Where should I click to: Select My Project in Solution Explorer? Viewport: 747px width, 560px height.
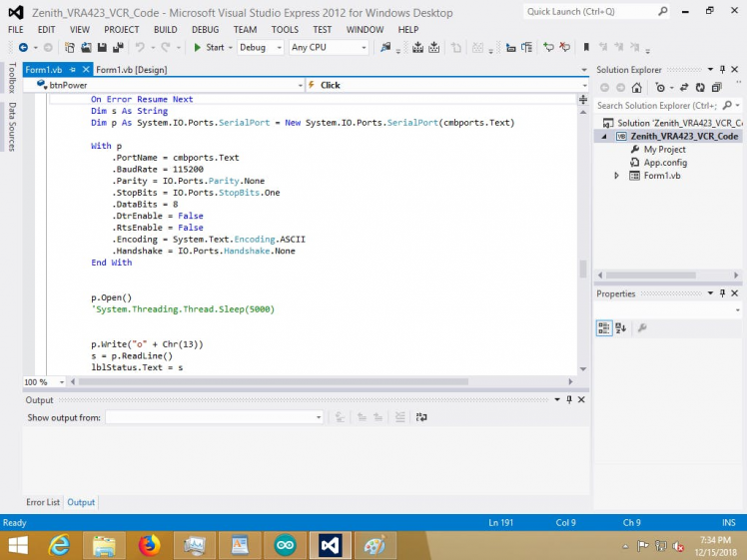click(x=664, y=150)
